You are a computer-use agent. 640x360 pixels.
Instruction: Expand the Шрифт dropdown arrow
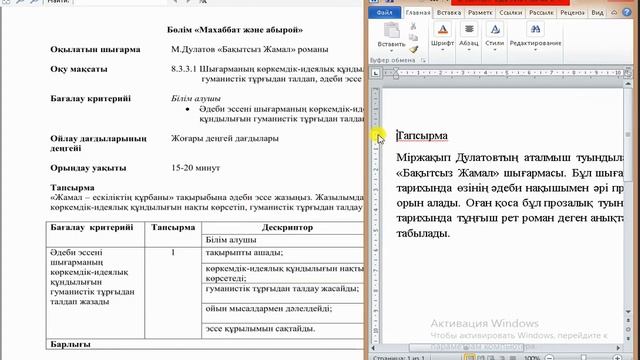point(442,50)
